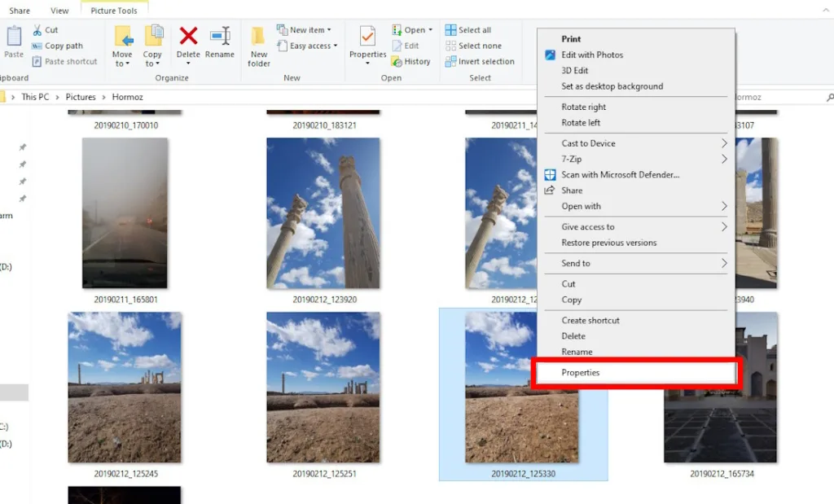834x504 pixels.
Task: Click the Delete icon in the ribbon
Action: [188, 37]
